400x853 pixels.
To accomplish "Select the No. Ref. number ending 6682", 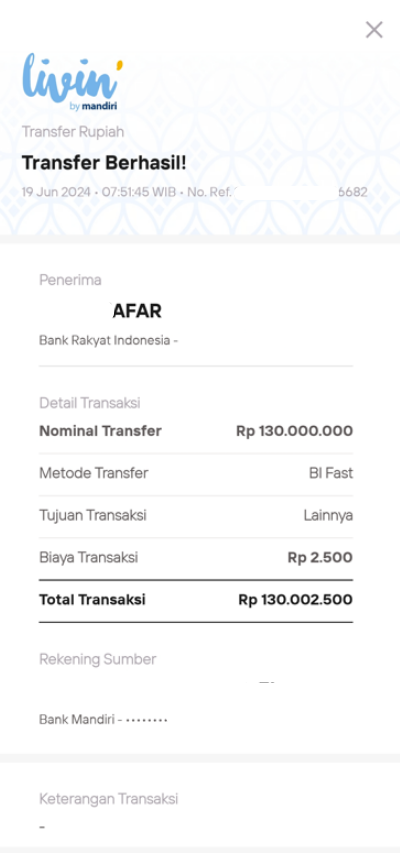I will pos(278,192).
